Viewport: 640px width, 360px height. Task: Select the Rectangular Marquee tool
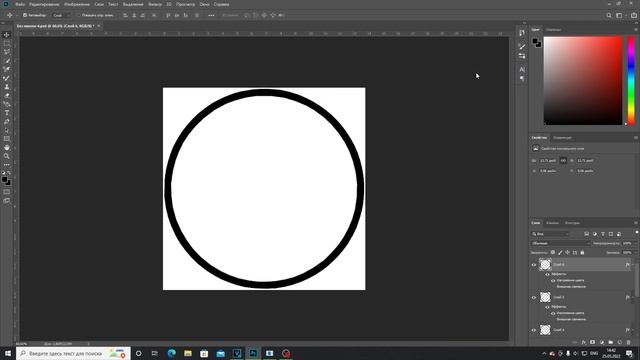[x=7, y=43]
